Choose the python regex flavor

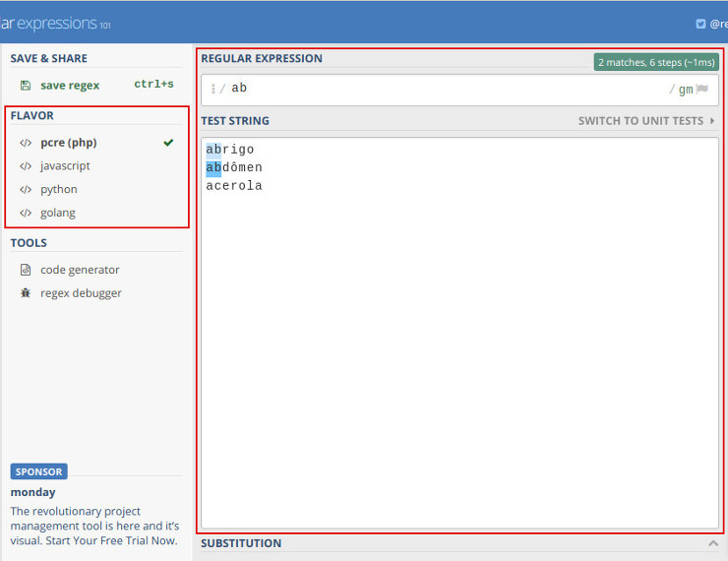(x=59, y=190)
